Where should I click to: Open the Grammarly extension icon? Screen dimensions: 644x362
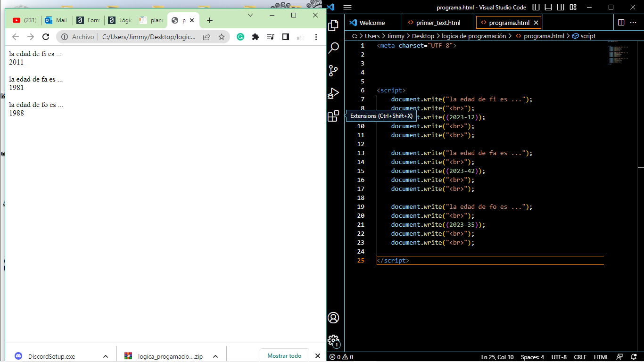240,37
